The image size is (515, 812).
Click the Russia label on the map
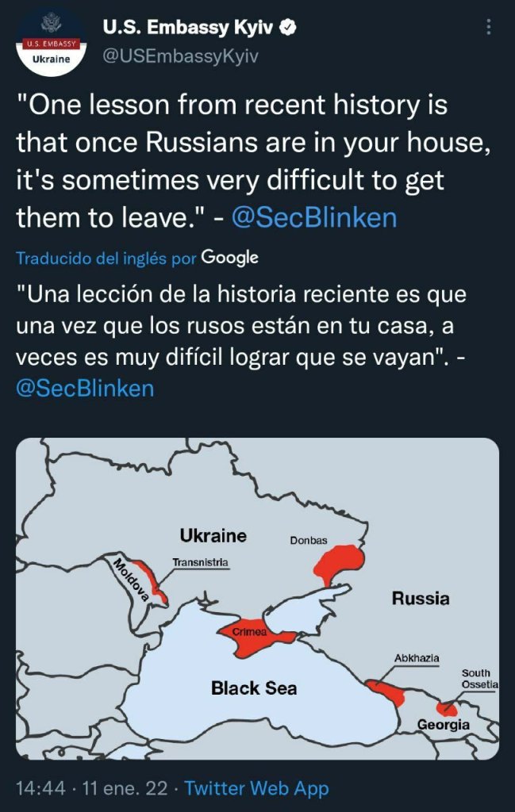420,599
